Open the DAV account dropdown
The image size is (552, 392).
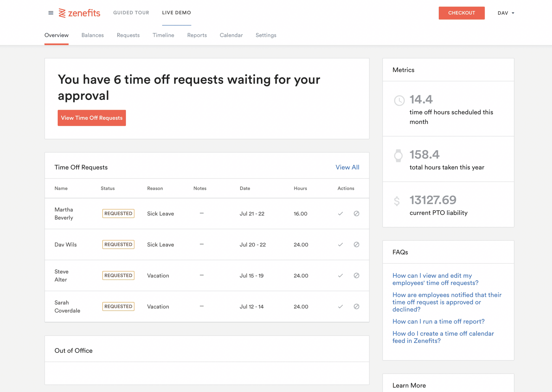506,13
